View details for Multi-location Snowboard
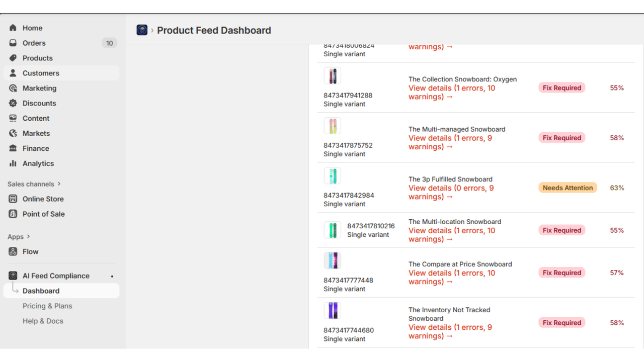The width and height of the screenshot is (644, 362). click(x=452, y=235)
